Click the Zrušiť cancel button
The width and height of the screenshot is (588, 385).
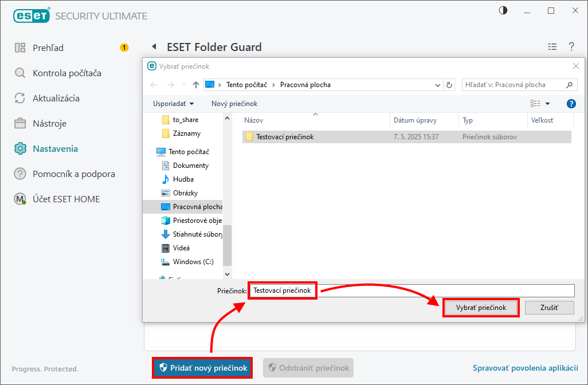point(550,308)
